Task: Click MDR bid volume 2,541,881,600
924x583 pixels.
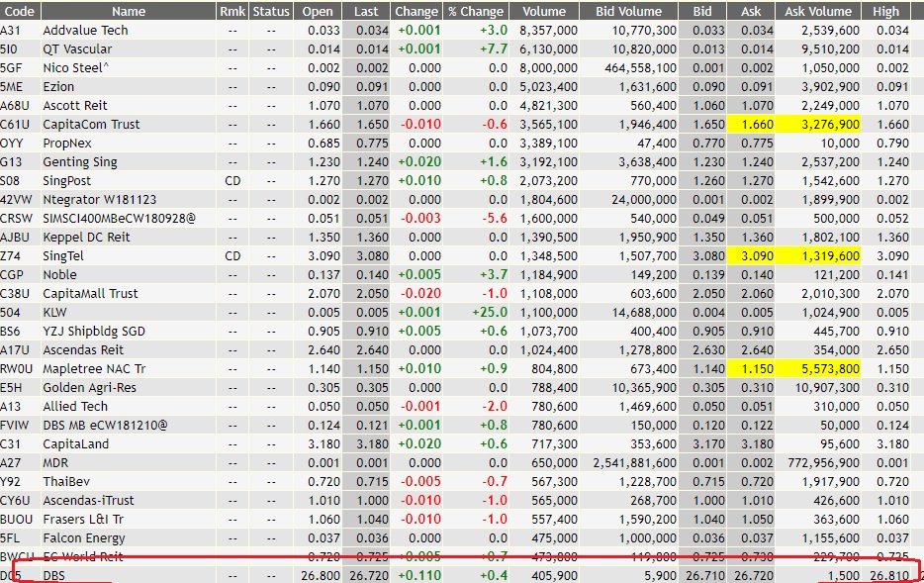Action: tap(635, 463)
